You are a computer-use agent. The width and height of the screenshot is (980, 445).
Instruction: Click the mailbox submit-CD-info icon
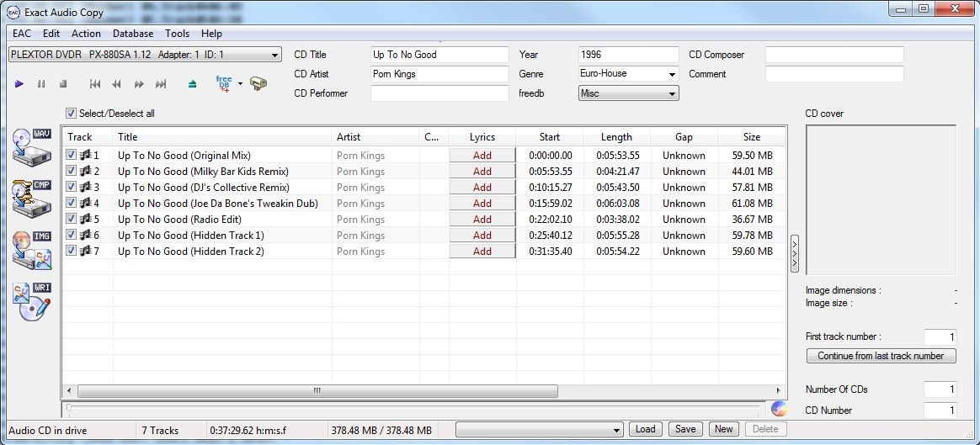[258, 83]
